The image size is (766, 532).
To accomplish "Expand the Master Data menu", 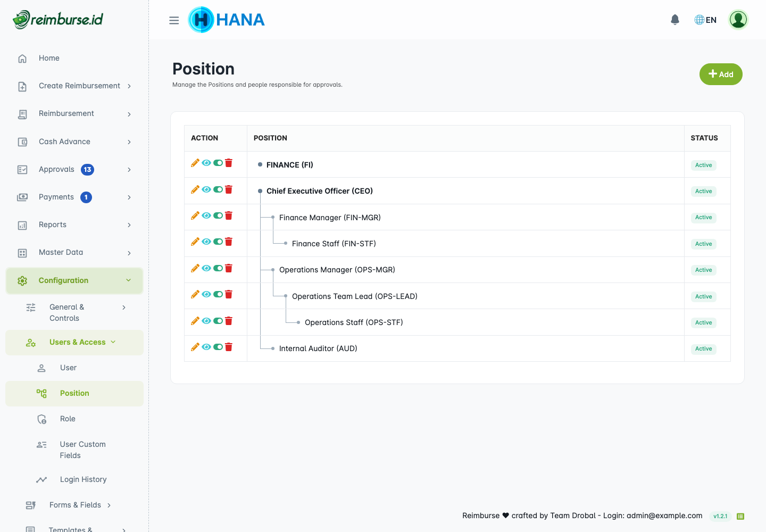I will pyautogui.click(x=74, y=253).
